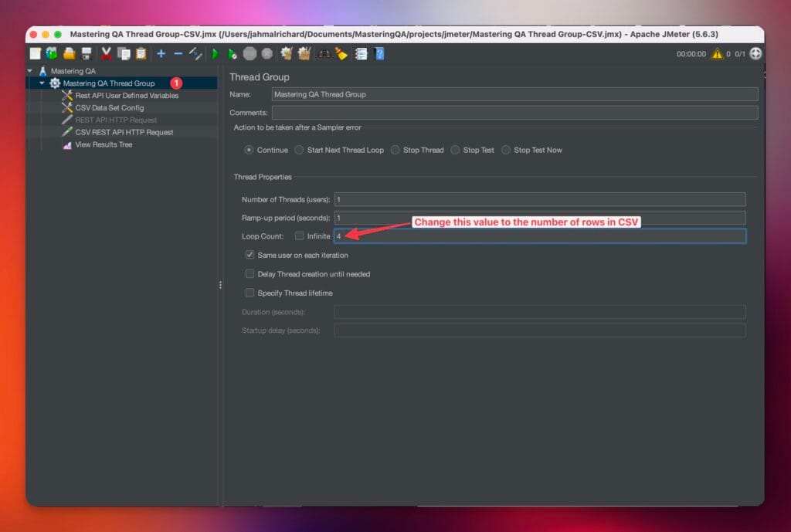791x532 pixels.
Task: Collapse the Mastering QA test plan node
Action: tap(30, 71)
